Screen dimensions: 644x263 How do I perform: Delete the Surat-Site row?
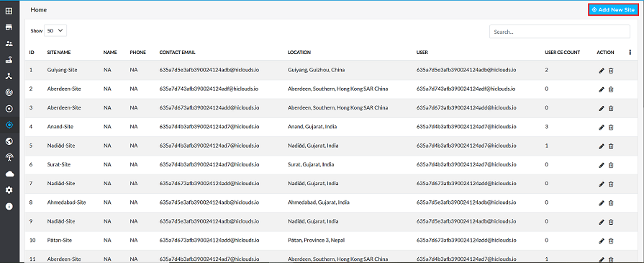click(611, 165)
